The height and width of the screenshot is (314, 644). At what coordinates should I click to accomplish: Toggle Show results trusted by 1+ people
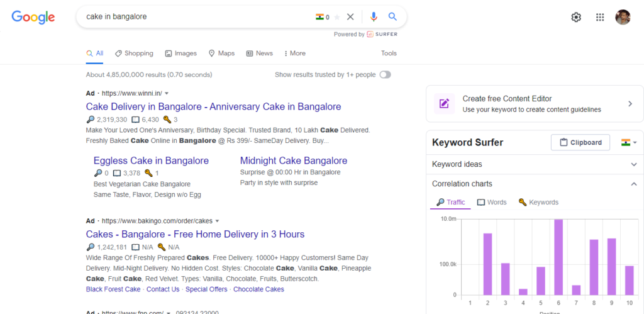[x=386, y=75]
